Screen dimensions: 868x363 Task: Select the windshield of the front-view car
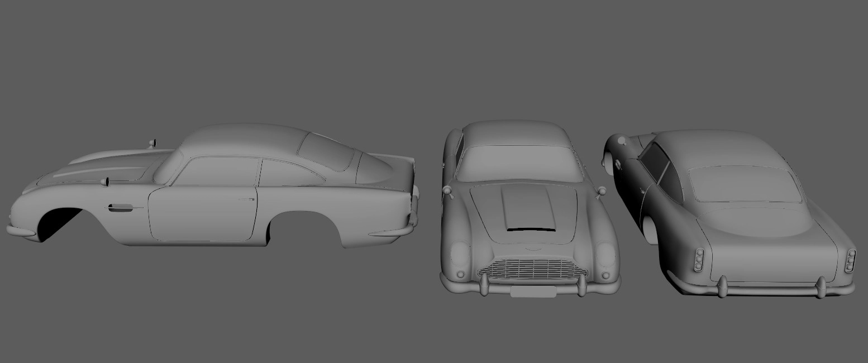[516, 163]
